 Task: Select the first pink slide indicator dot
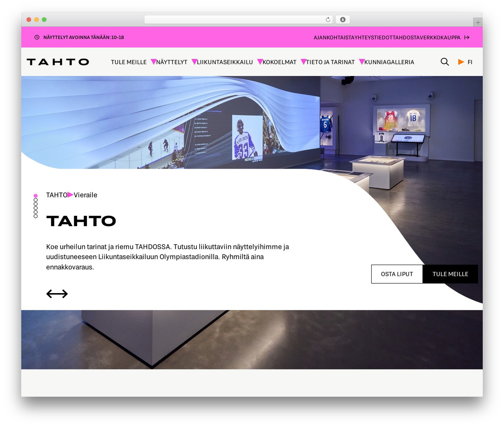click(36, 196)
